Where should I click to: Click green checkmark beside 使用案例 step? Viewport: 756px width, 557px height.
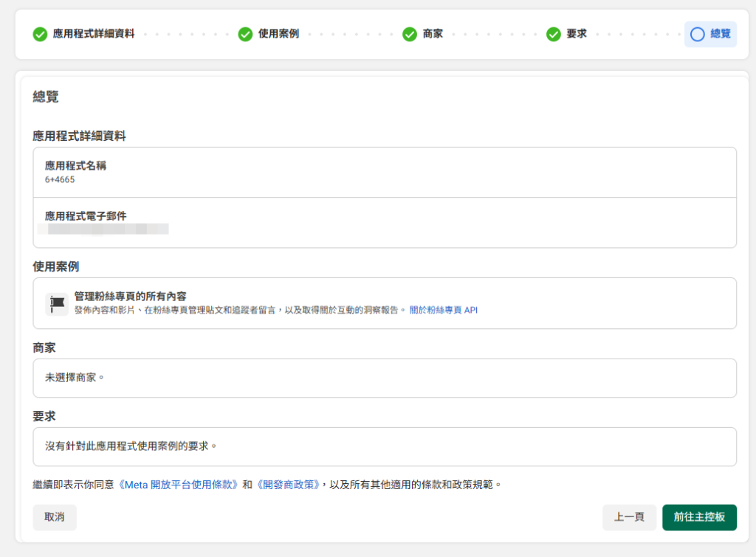[245, 35]
